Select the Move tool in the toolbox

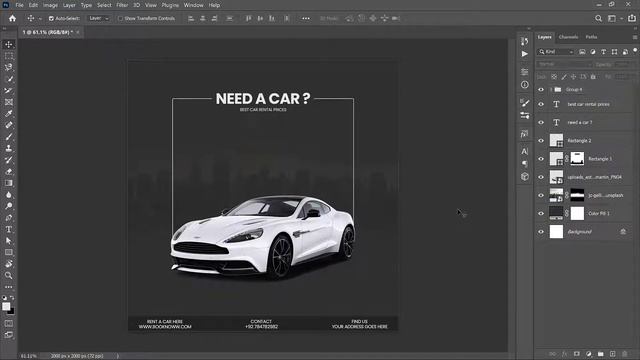9,44
